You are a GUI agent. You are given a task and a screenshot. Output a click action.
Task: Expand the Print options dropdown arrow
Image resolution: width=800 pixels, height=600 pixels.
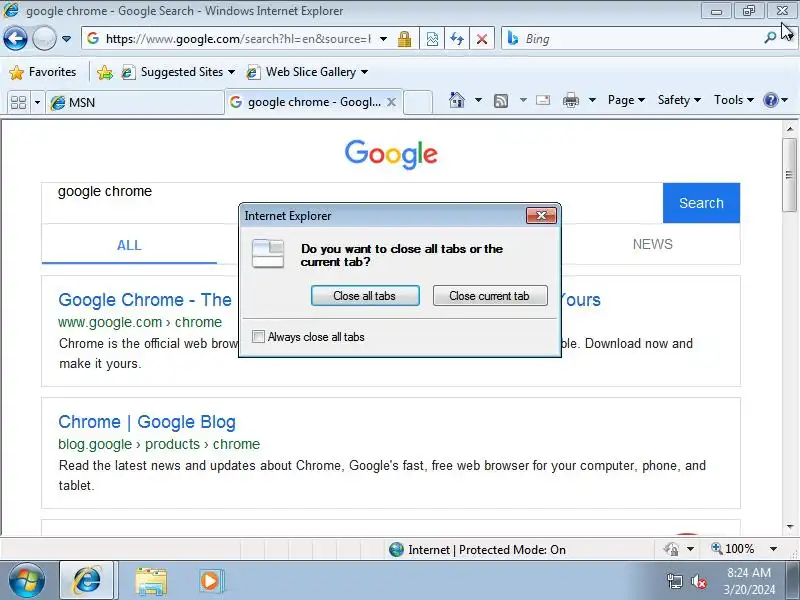pos(592,100)
